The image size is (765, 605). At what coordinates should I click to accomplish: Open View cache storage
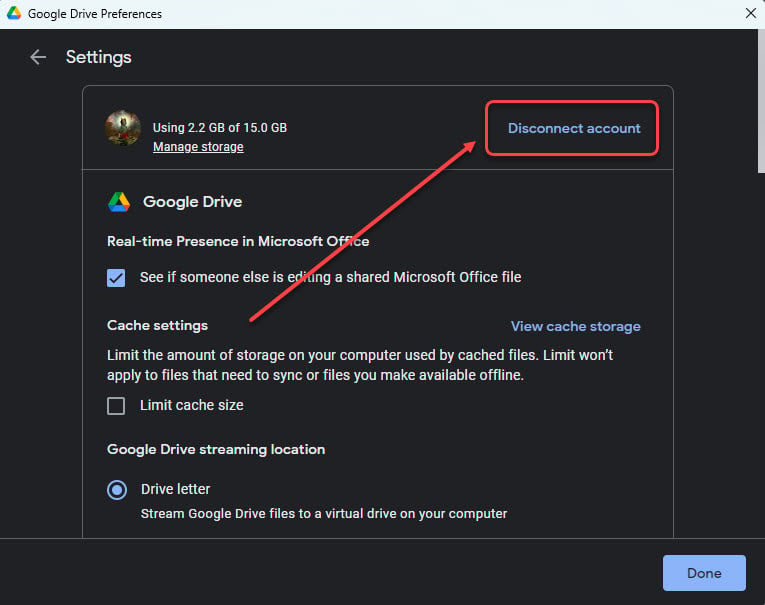[x=575, y=326]
